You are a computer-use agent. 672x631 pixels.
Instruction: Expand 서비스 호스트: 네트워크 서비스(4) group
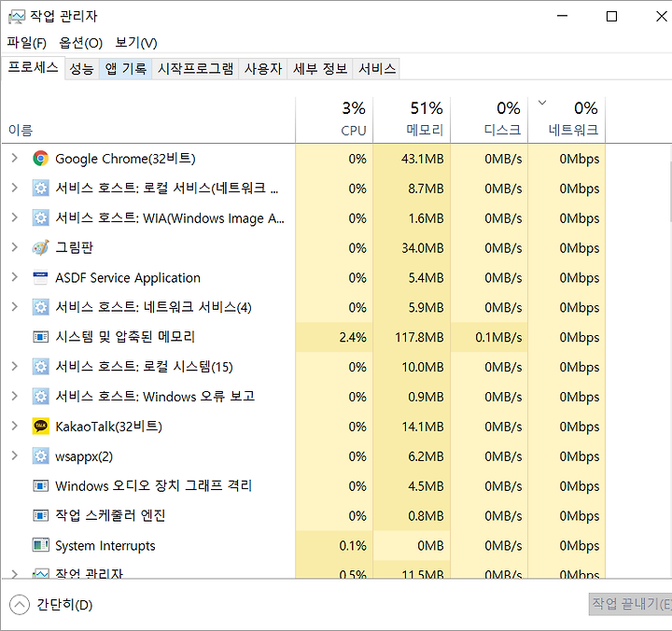coord(15,307)
